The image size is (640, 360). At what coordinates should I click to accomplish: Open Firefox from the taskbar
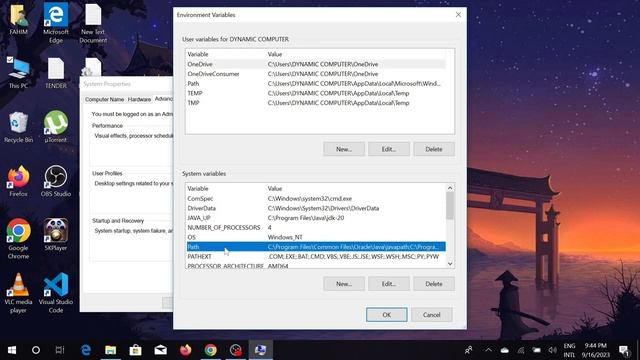click(x=186, y=350)
